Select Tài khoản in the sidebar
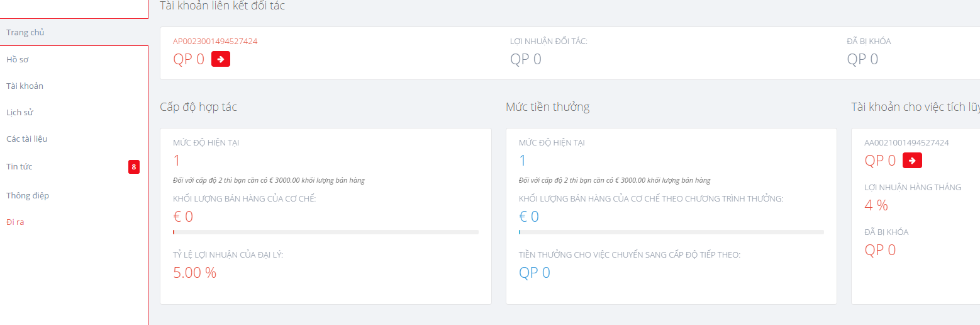 click(25, 86)
